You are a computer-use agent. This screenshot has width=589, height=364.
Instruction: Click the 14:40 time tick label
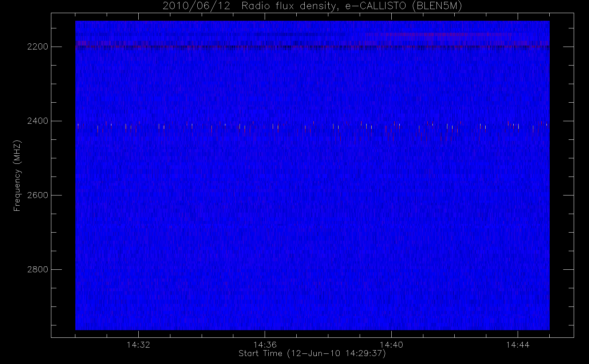391,345
